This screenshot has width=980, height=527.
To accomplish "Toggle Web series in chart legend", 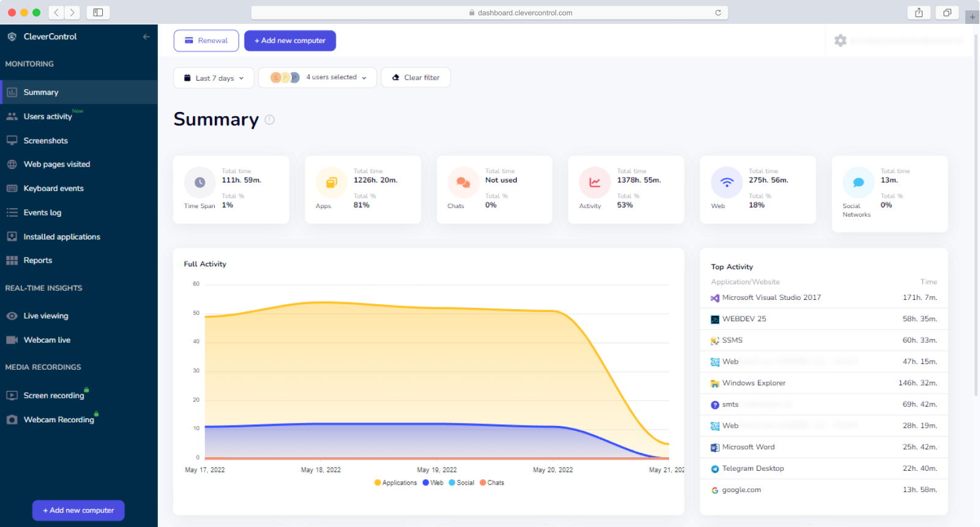I will click(433, 483).
